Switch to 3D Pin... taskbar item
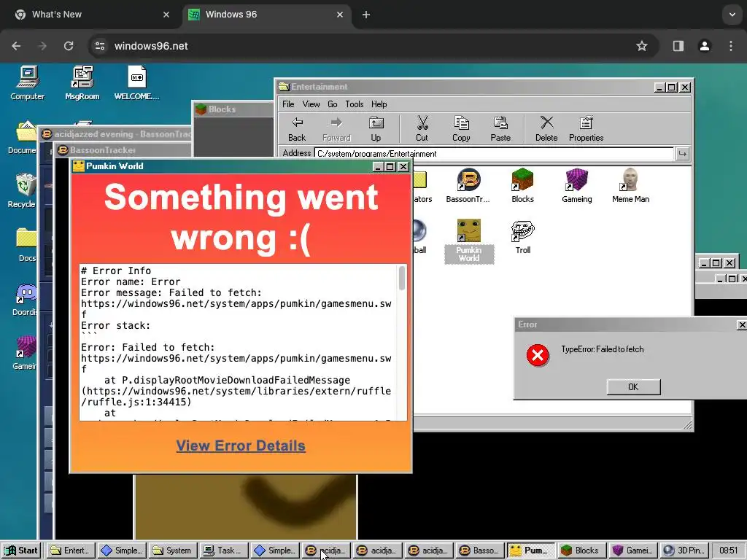This screenshot has height=560, width=747. click(x=684, y=551)
